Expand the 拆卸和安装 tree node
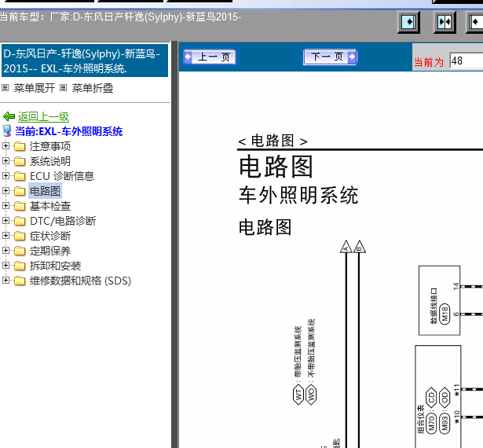Screen dimensions: 483x448 pos(5,265)
